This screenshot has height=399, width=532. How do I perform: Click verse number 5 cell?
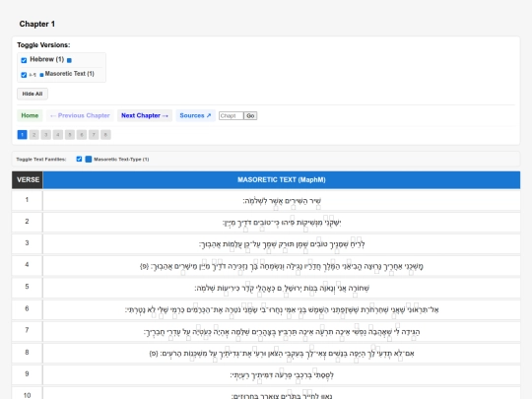tap(28, 287)
